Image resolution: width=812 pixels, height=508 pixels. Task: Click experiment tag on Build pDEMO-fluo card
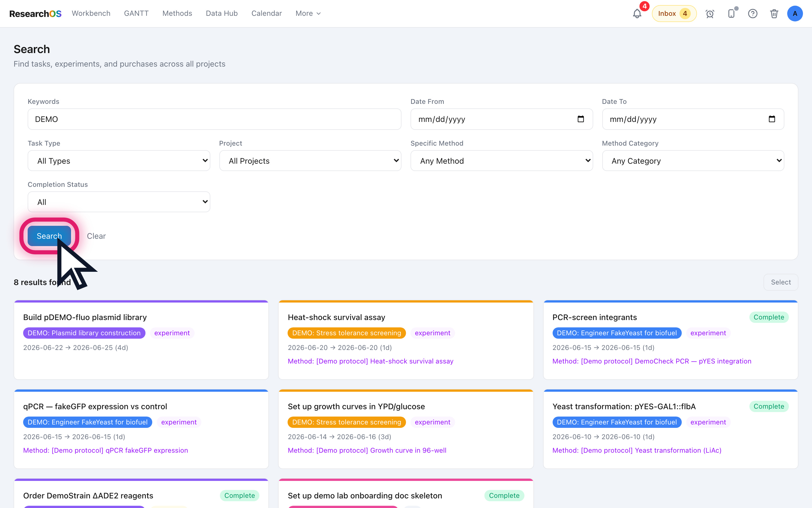click(x=172, y=333)
